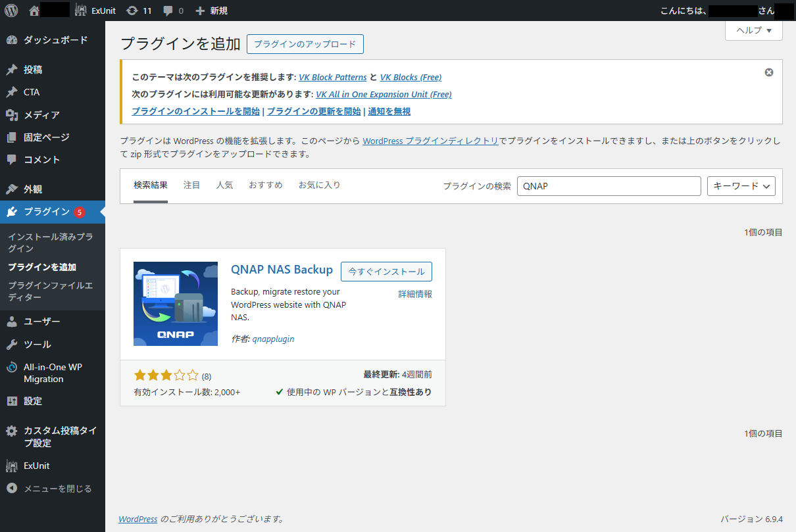Collapse sidebar with メニューを閉じる

[53, 489]
